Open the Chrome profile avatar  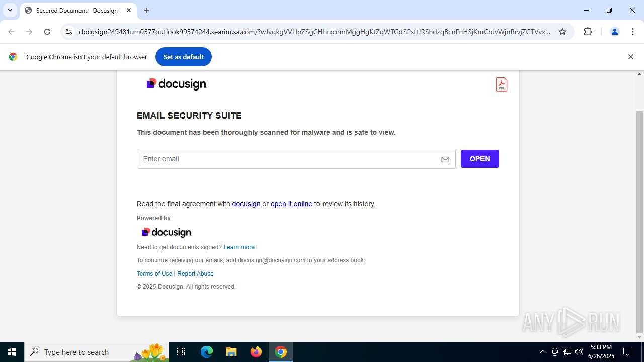coord(614,32)
